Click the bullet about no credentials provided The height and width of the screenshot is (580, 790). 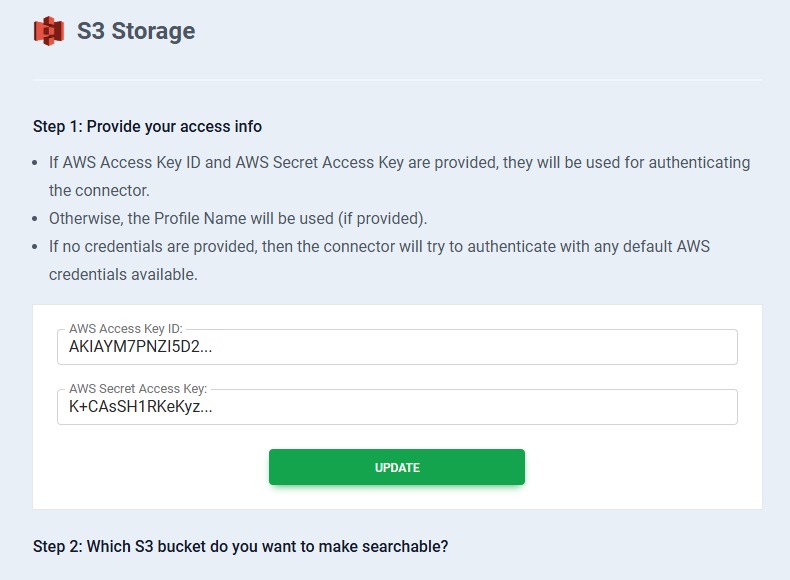[x=379, y=246]
